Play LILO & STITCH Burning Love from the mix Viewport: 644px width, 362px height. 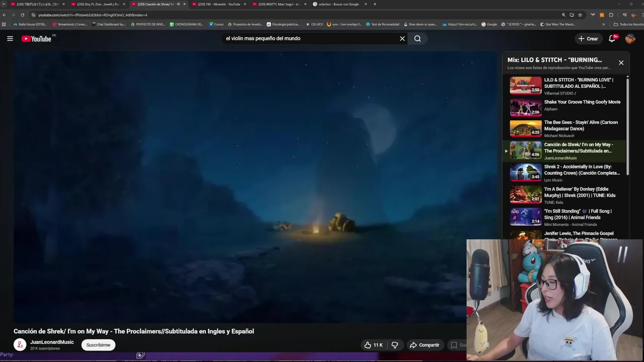[566, 85]
